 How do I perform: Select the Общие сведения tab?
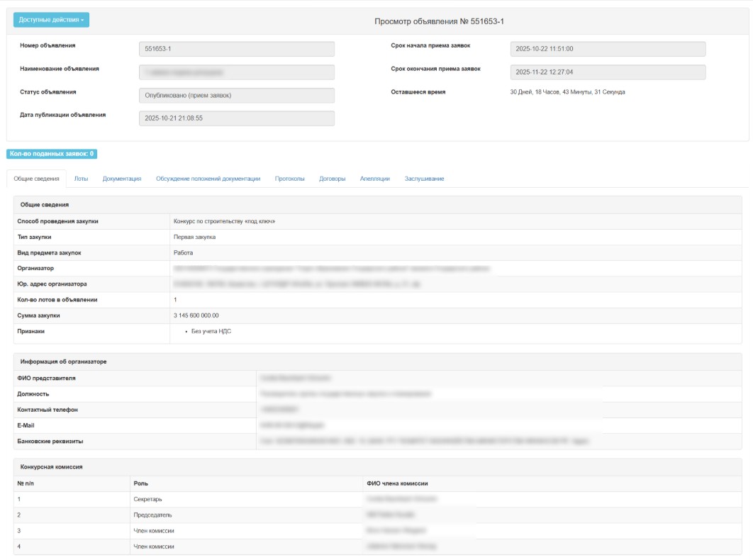(x=36, y=179)
